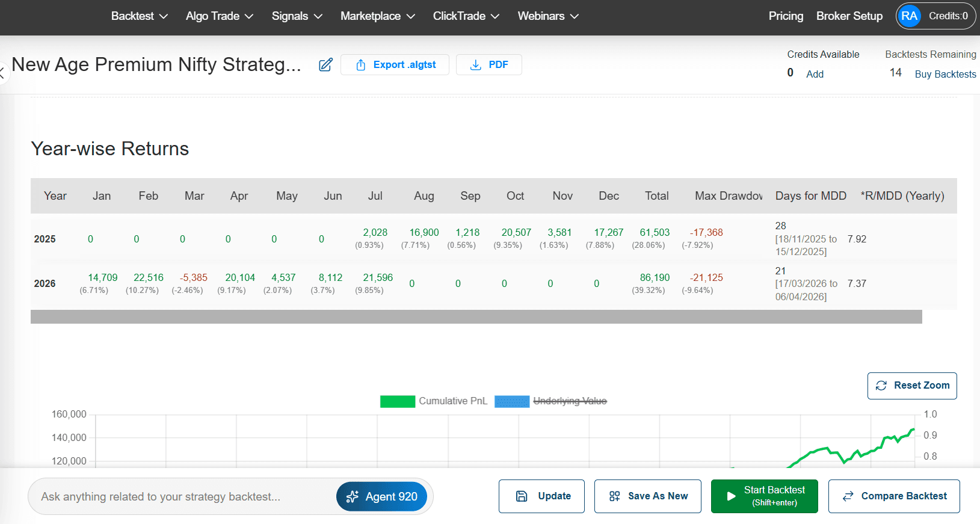This screenshot has width=980, height=524.
Task: Click the -5,385 March 2026 value
Action: 193,278
